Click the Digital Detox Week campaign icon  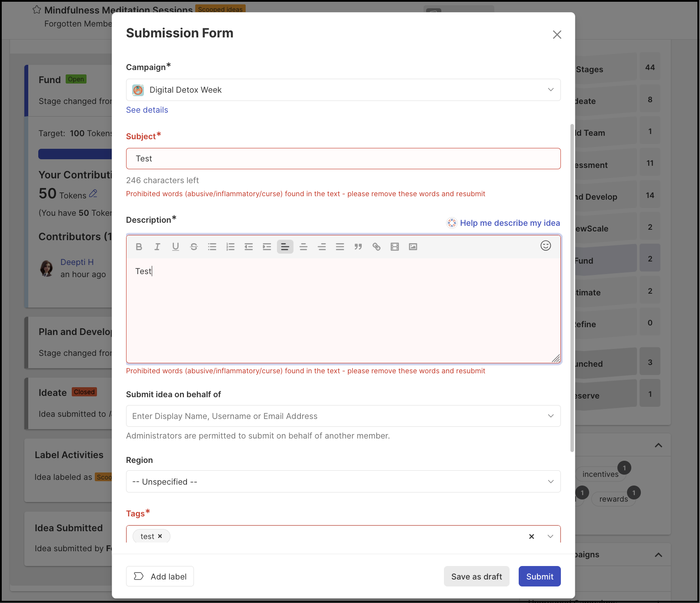point(138,90)
